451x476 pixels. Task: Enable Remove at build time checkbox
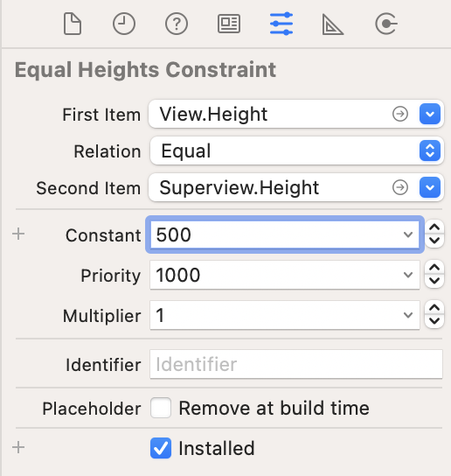click(161, 408)
